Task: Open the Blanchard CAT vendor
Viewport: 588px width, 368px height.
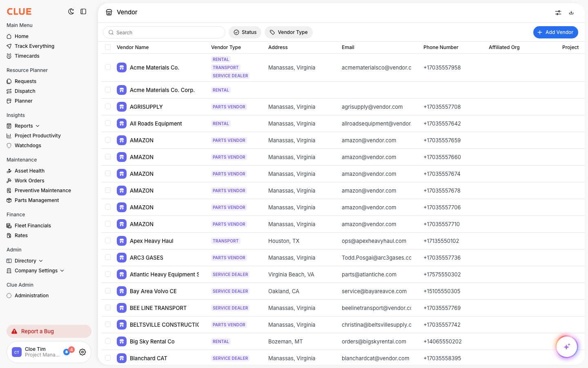Action: pyautogui.click(x=149, y=358)
